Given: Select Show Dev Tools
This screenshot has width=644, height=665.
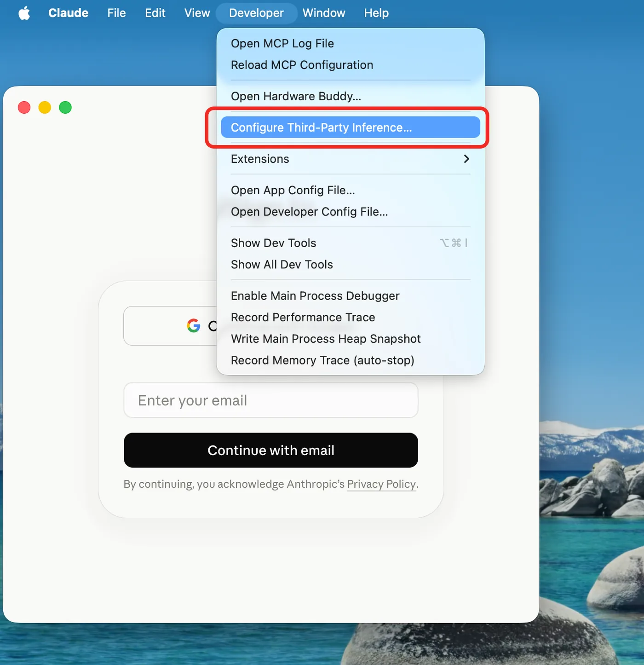Looking at the screenshot, I should [x=351, y=243].
